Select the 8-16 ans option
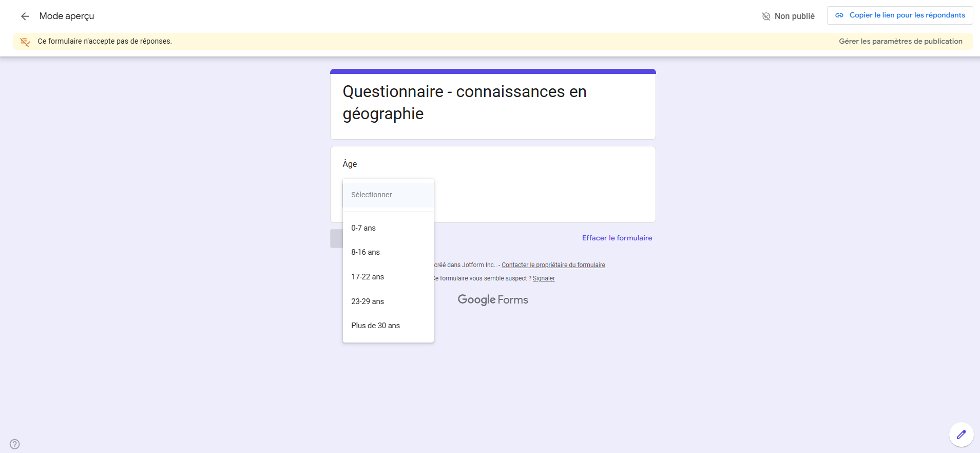980x453 pixels. pyautogui.click(x=388, y=252)
